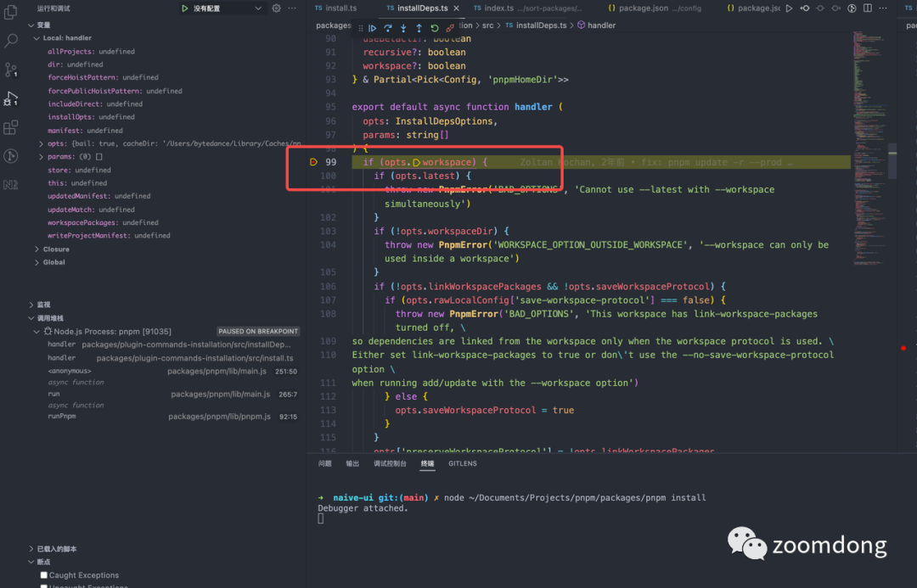
Task: Collapse the 调用堆栈 call stack section
Action: pyautogui.click(x=31, y=318)
